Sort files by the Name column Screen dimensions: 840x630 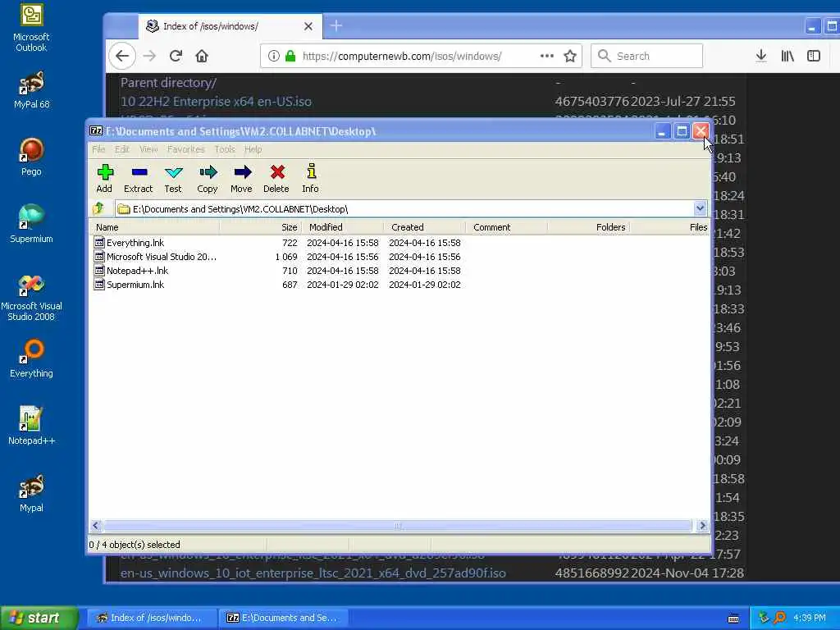click(154, 227)
